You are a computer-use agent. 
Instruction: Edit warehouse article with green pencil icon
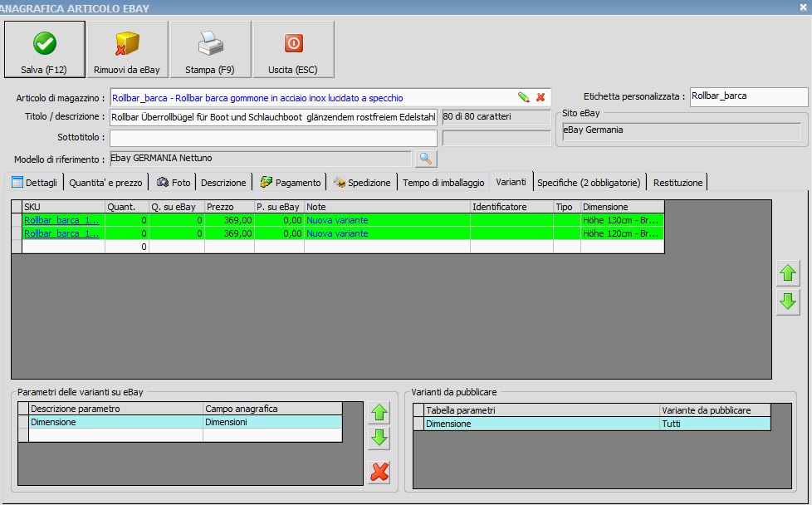(523, 97)
